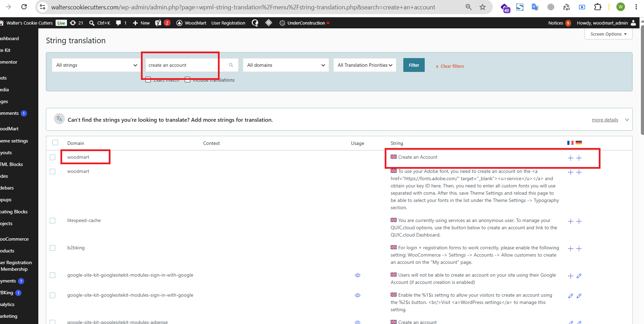Click the page vertical scrollbar
Viewport: 644px width, 324px height.
[x=642, y=80]
